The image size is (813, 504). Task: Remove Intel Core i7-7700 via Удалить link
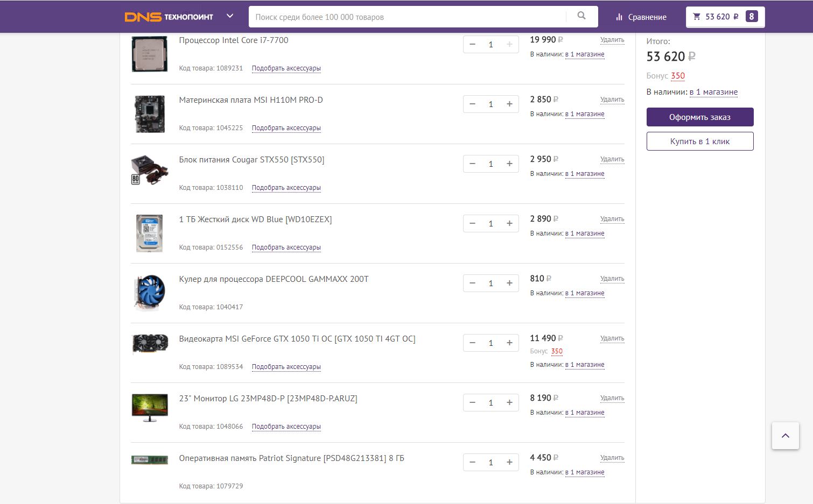click(612, 40)
